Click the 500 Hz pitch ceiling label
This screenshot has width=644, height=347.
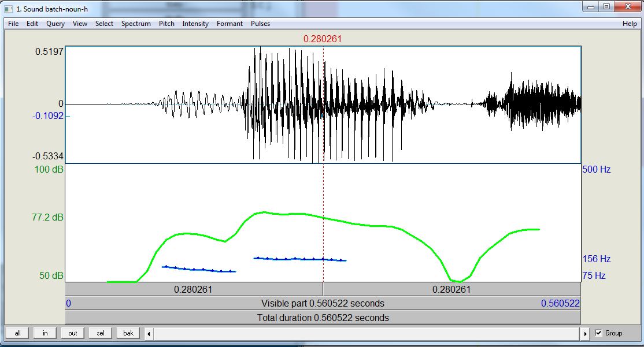click(597, 169)
